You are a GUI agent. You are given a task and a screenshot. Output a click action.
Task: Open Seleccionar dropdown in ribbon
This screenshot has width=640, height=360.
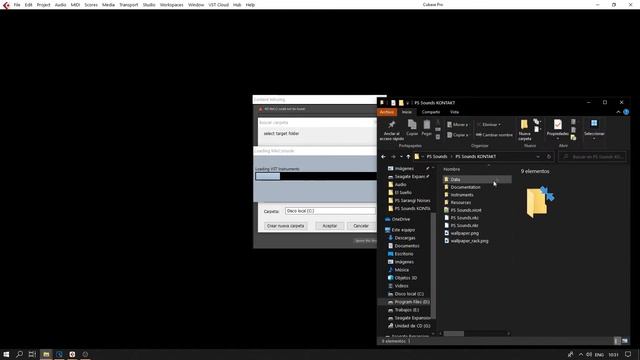tap(594, 129)
